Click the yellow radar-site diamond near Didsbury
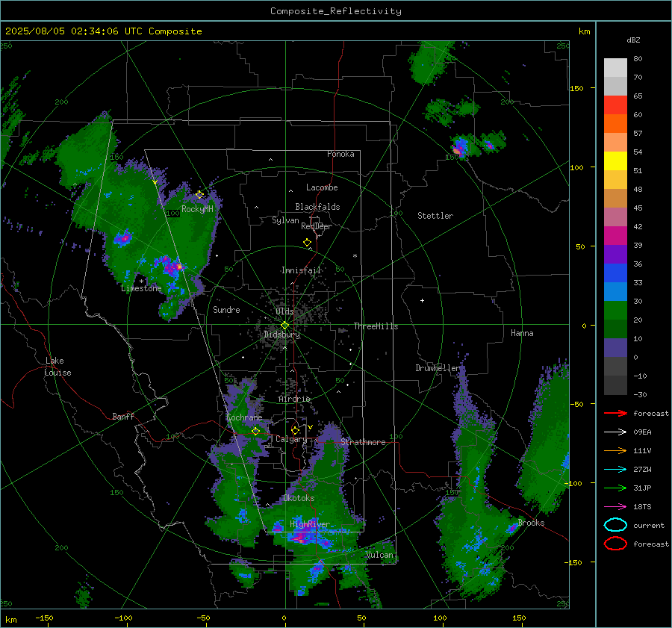The image size is (672, 628). click(x=284, y=326)
